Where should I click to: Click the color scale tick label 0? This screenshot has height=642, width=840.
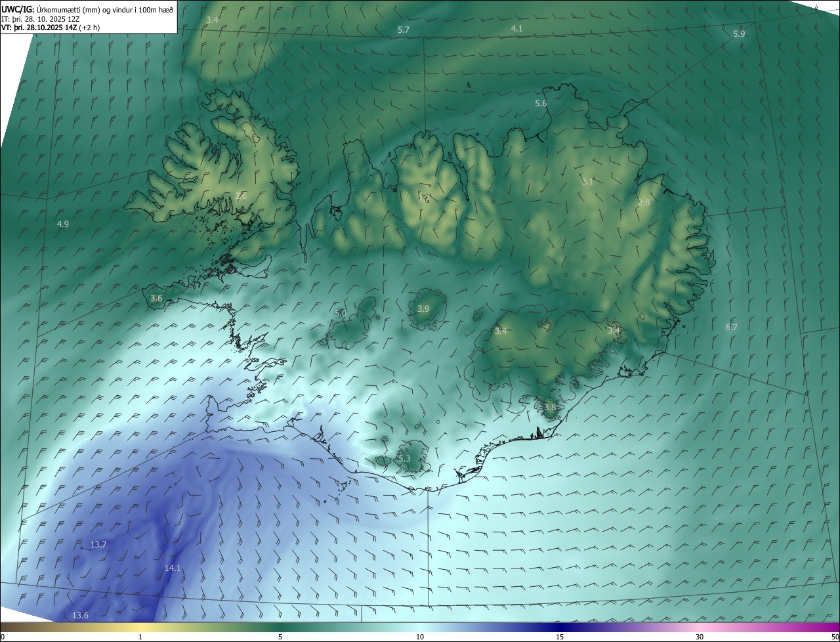(3, 637)
